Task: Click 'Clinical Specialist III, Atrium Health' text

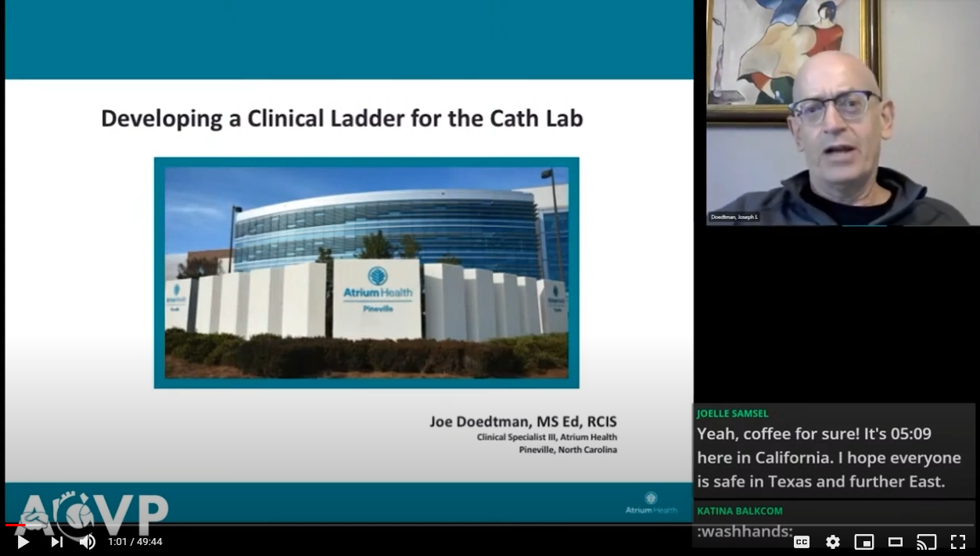Action: point(547,437)
